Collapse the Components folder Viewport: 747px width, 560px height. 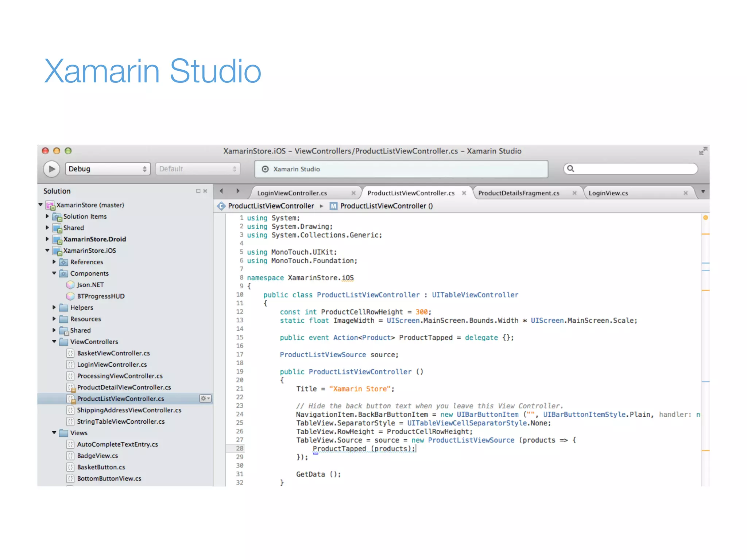54,273
